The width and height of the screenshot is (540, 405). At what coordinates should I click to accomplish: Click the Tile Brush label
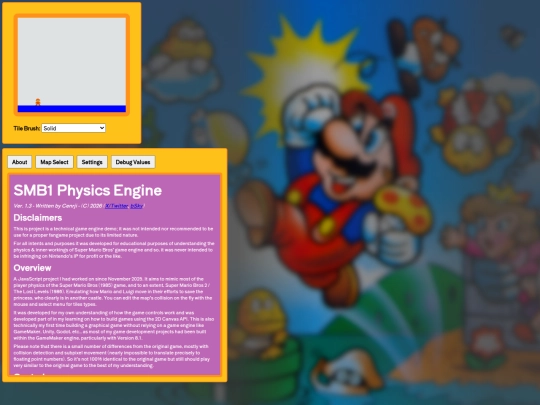click(27, 128)
